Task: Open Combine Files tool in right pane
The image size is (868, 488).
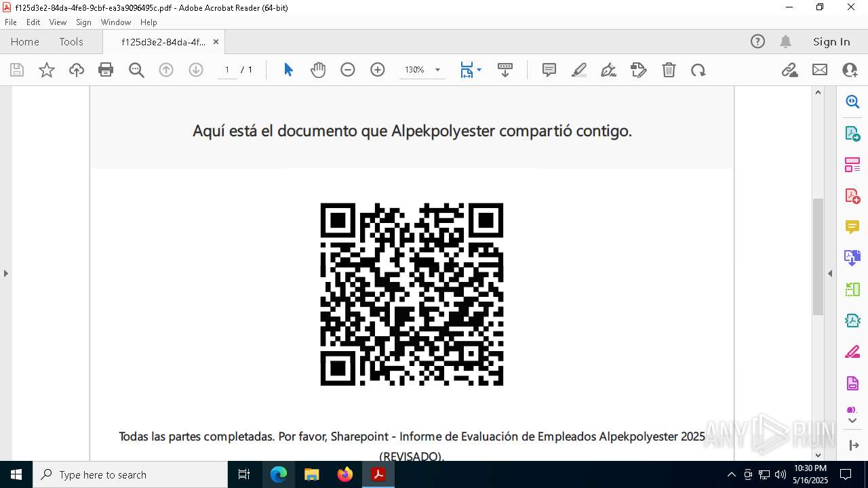Action: coord(852,258)
